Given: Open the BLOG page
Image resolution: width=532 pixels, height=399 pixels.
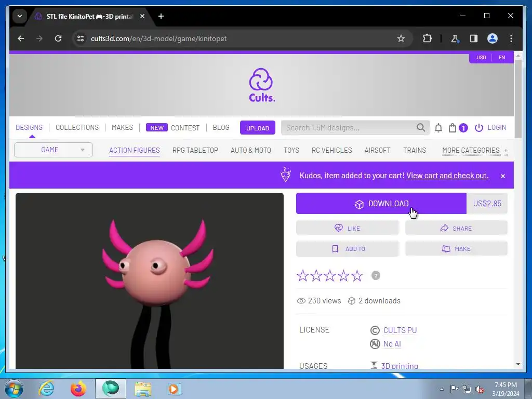Looking at the screenshot, I should [221, 128].
